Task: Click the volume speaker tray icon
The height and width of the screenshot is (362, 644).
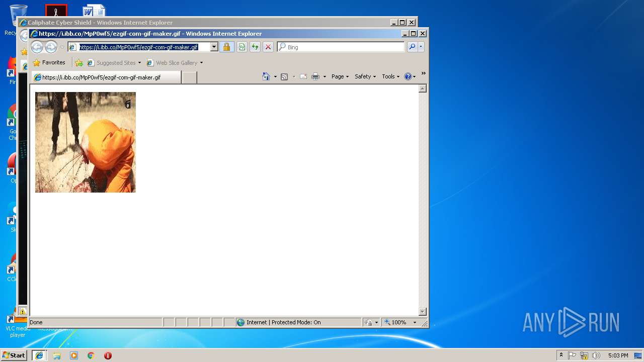Action: click(x=596, y=355)
